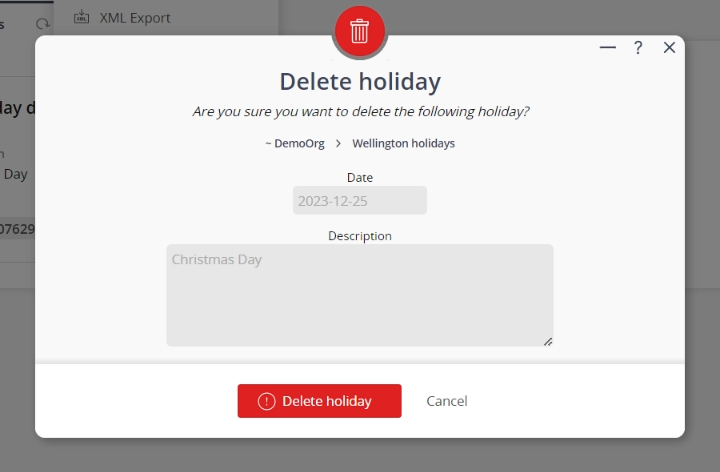Select the ~ DemoOrg breadcrumb
Image resolution: width=720 pixels, height=472 pixels.
(295, 143)
